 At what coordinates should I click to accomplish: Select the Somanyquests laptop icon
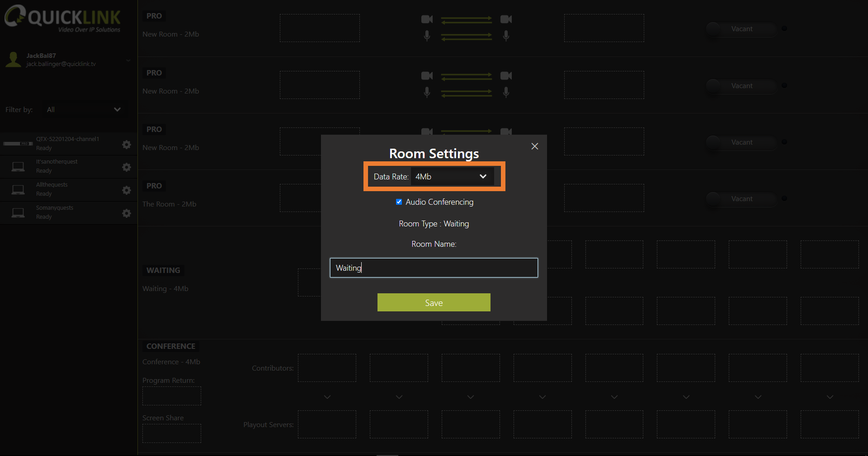tap(18, 213)
